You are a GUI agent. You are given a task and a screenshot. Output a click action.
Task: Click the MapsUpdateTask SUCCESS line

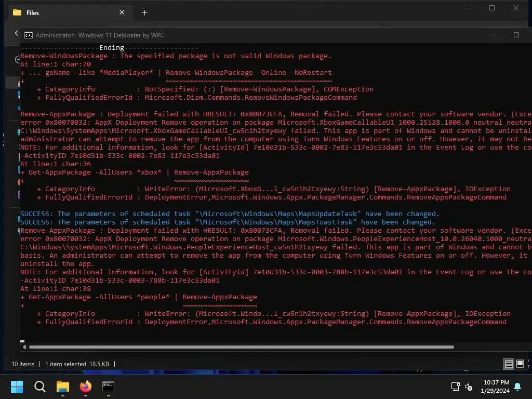pyautogui.click(x=230, y=214)
